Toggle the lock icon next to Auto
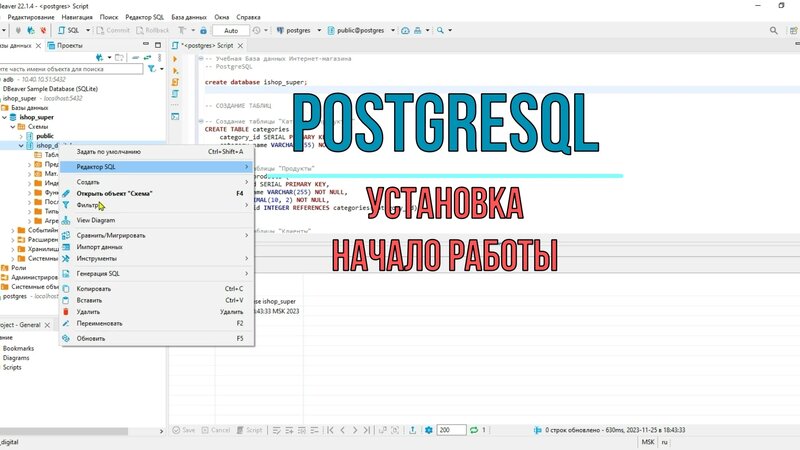Screen dimensions: 800x450 204,31
